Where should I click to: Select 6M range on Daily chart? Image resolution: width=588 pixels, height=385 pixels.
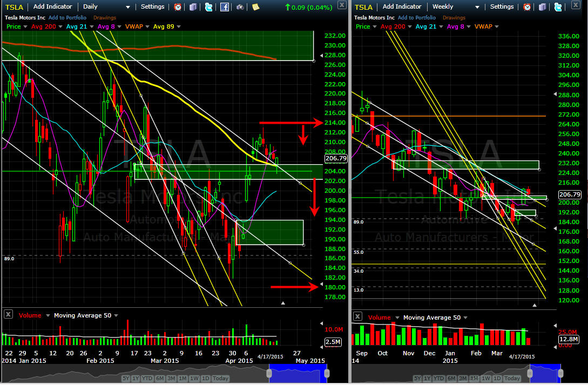[x=160, y=379]
